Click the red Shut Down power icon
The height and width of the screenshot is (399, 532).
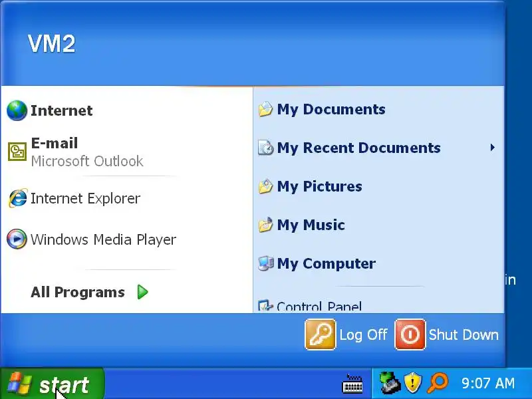tap(410, 334)
